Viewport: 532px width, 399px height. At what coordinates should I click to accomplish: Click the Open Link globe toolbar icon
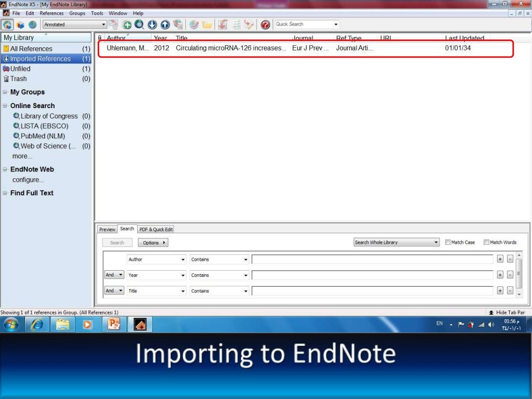(194, 24)
